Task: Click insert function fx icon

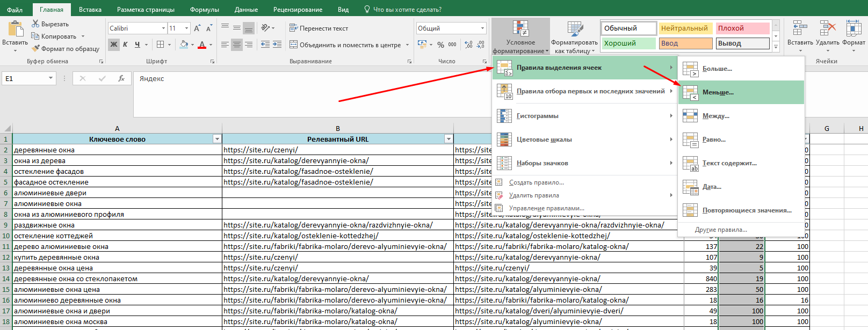Action: 121,78
